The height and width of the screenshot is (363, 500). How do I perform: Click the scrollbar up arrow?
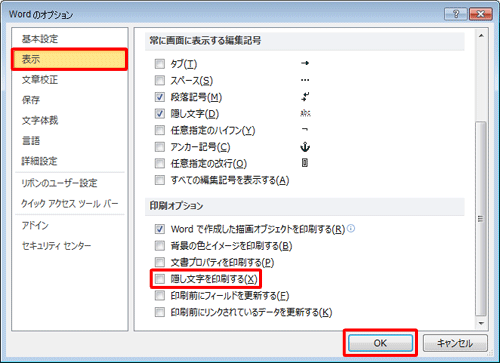[x=481, y=36]
